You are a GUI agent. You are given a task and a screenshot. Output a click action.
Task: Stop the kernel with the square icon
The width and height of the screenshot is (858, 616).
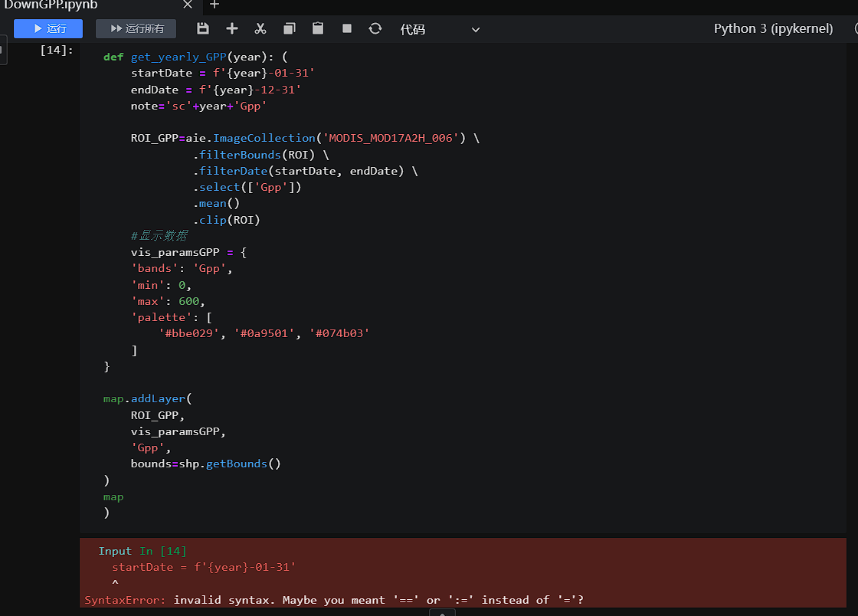[x=347, y=28]
